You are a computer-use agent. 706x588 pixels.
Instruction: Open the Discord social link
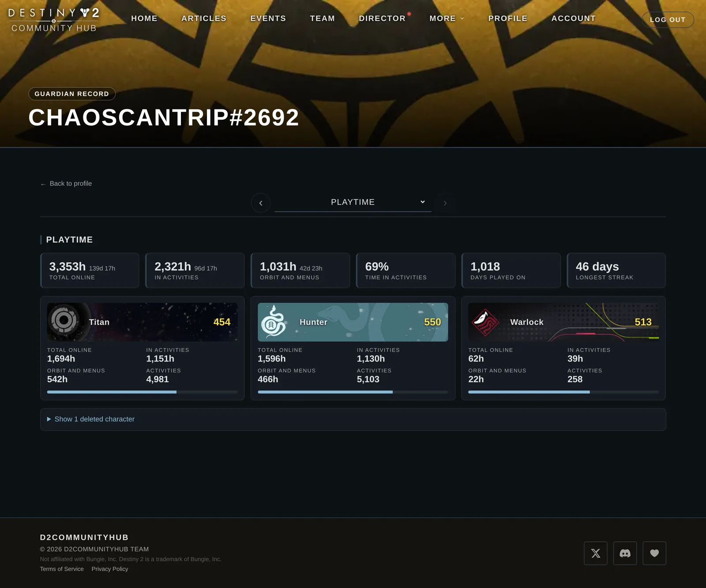(x=625, y=553)
